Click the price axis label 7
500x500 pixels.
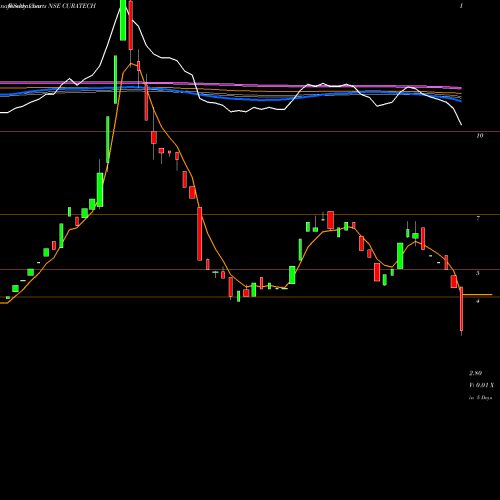pyautogui.click(x=478, y=218)
